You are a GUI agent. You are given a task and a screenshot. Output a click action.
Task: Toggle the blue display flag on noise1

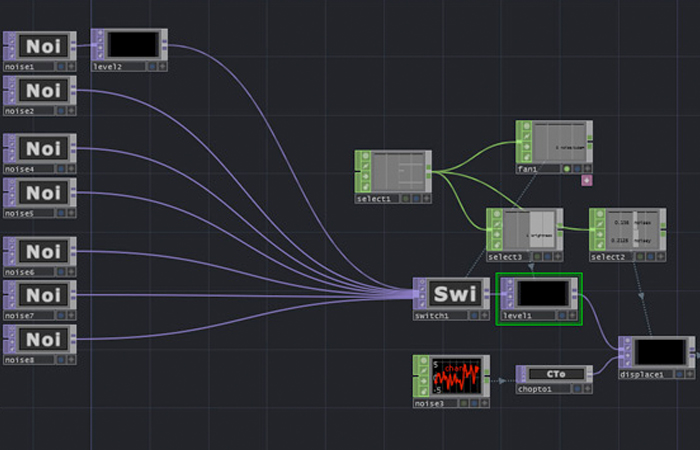(61, 67)
